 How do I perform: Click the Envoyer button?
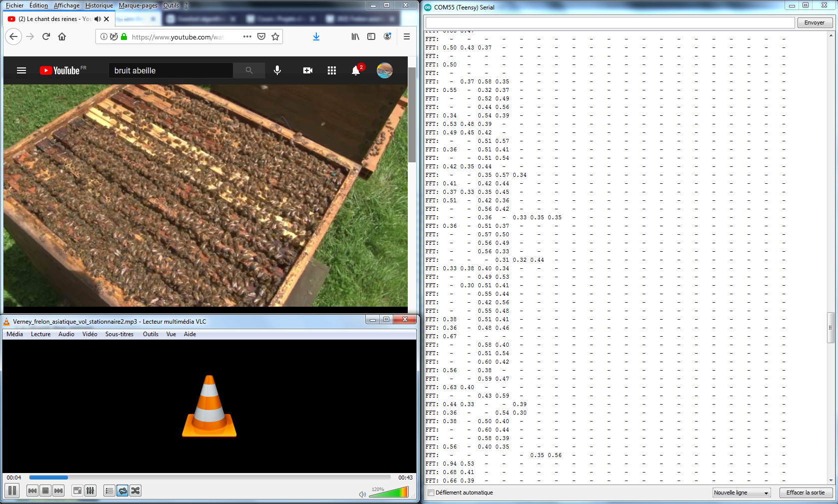pos(814,22)
